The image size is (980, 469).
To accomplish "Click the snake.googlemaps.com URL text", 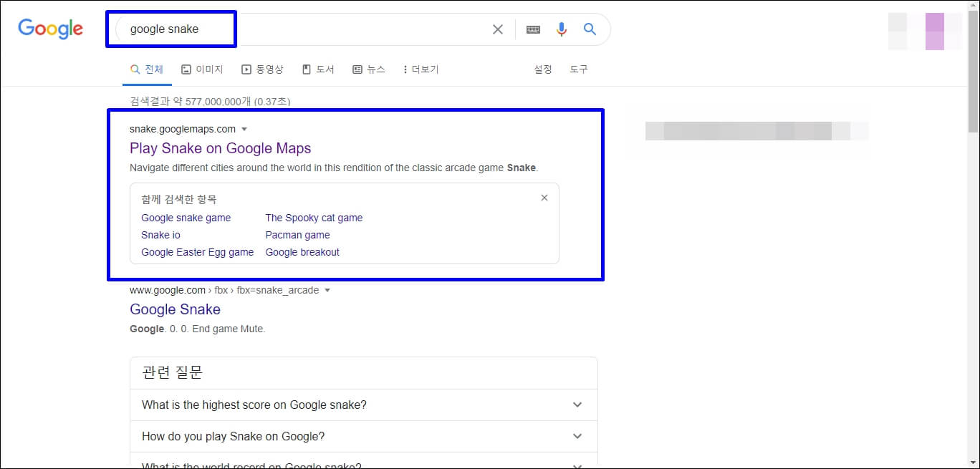I will pyautogui.click(x=183, y=129).
